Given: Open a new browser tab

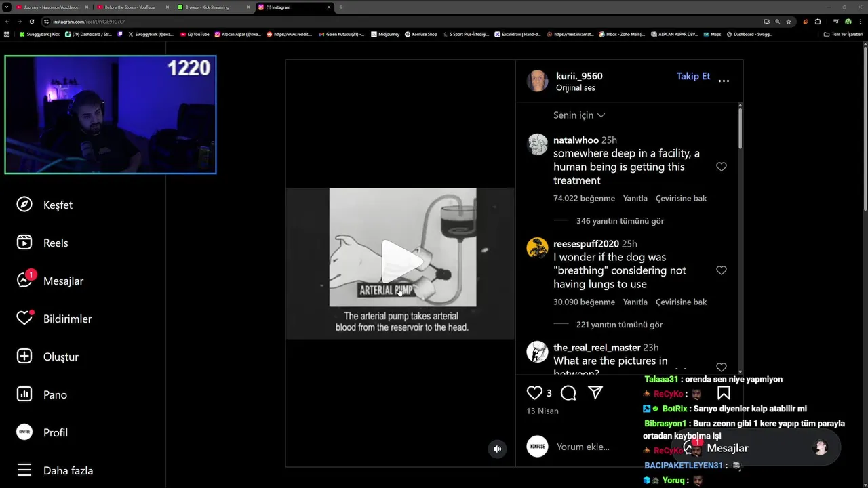Looking at the screenshot, I should click(x=341, y=7).
